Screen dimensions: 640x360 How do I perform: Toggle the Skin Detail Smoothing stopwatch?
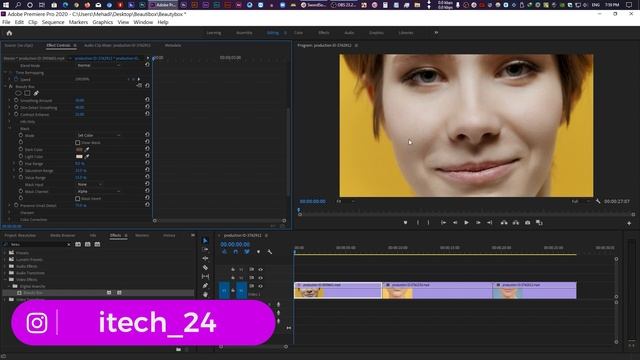pos(16,107)
